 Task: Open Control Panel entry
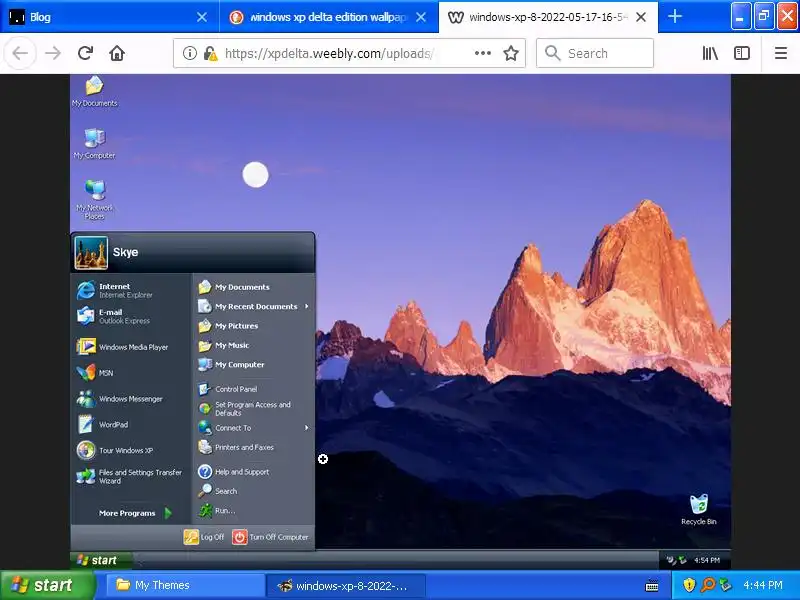[x=254, y=389]
